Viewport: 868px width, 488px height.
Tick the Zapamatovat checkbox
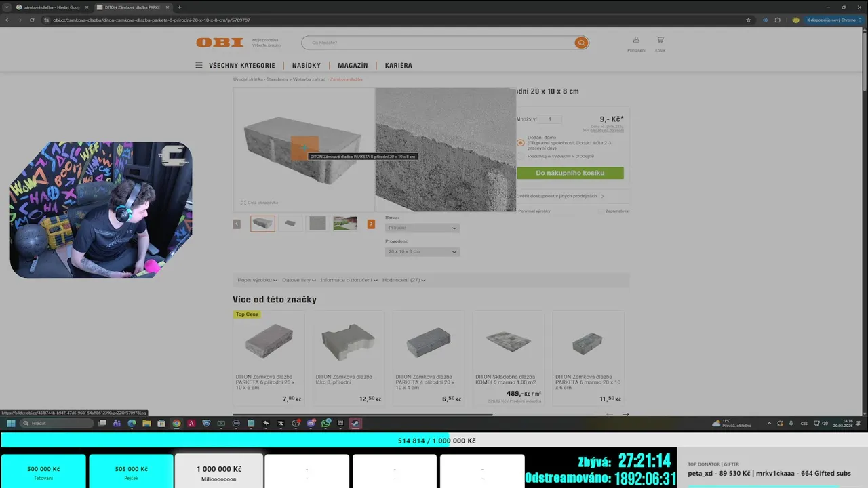pyautogui.click(x=601, y=211)
